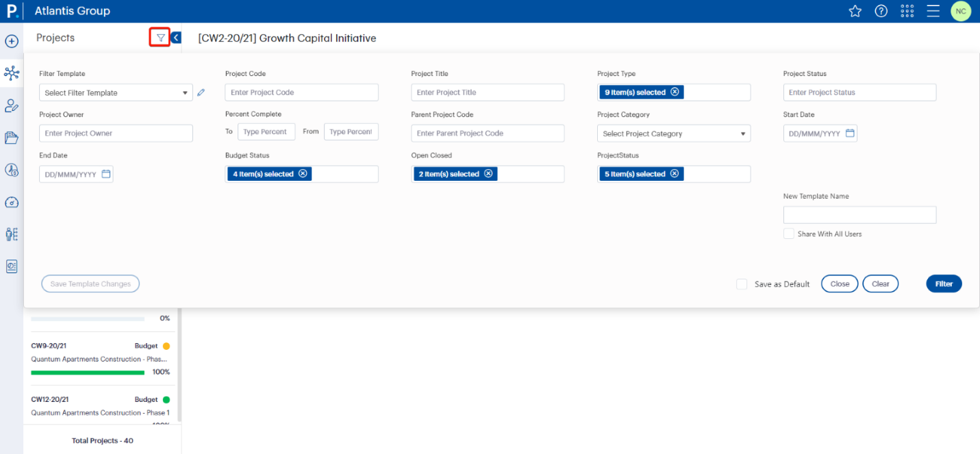Image resolution: width=980 pixels, height=454 pixels.
Task: Clear the Open Closed selection chip
Action: pyautogui.click(x=488, y=174)
